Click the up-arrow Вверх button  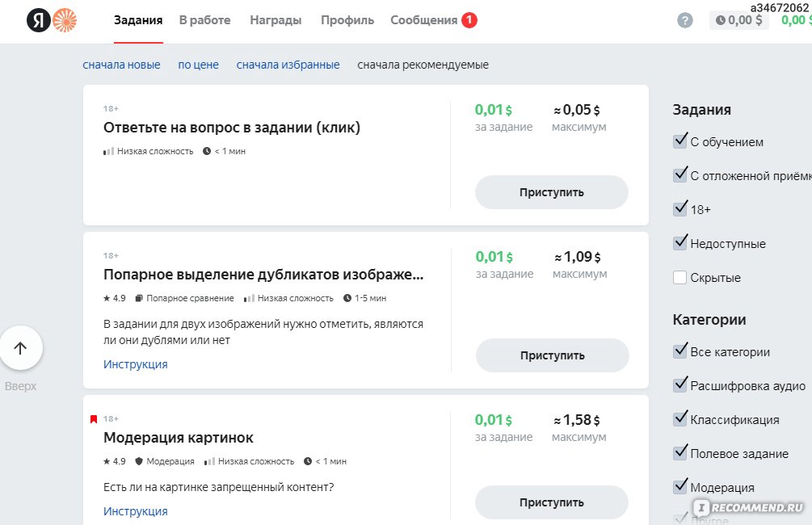pyautogui.click(x=21, y=348)
